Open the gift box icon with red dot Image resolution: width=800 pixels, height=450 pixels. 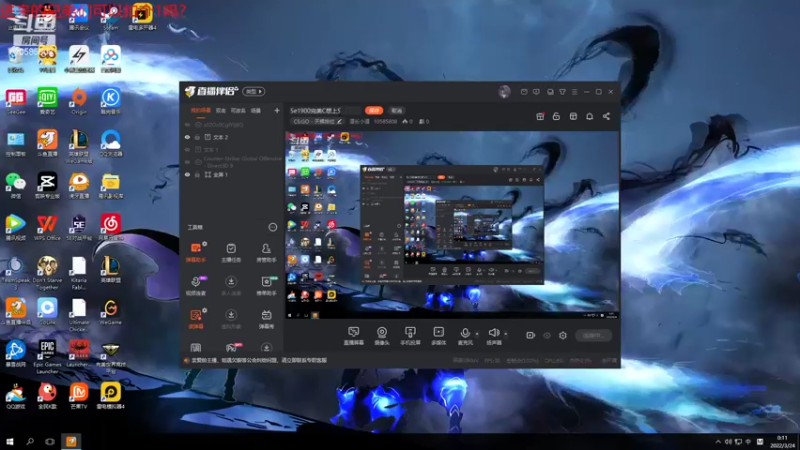540,116
